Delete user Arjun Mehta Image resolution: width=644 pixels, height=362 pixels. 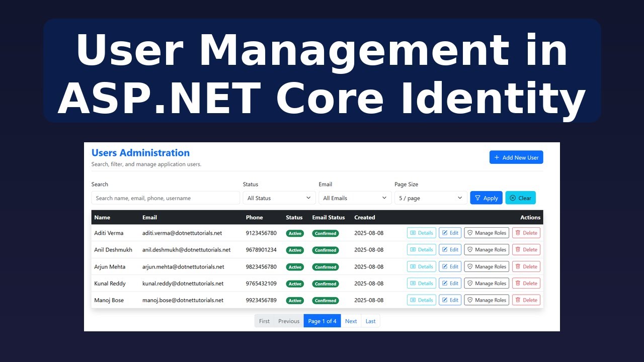[526, 266]
